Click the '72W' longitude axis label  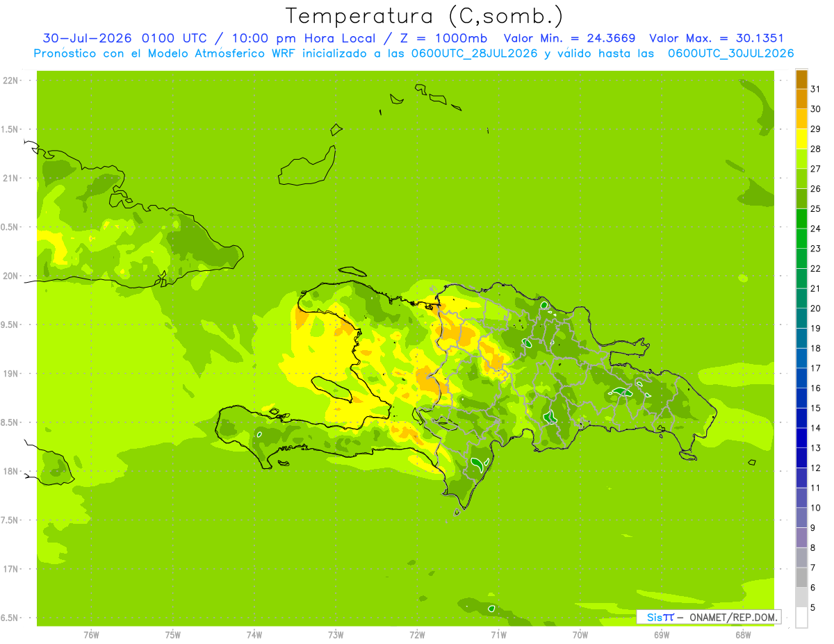(x=417, y=635)
